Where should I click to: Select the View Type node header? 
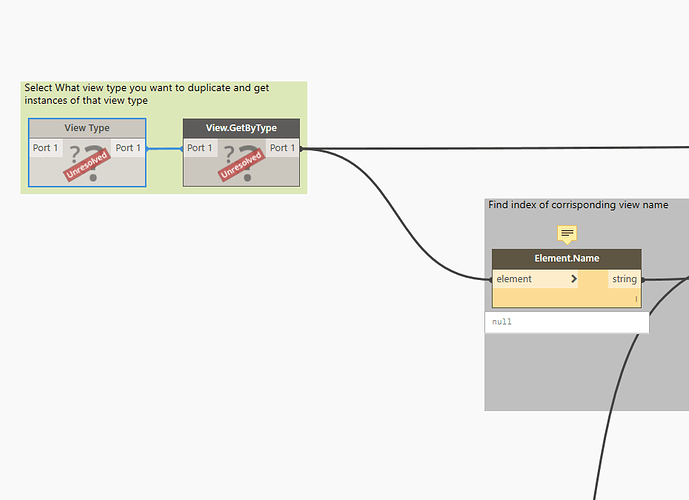tap(87, 128)
